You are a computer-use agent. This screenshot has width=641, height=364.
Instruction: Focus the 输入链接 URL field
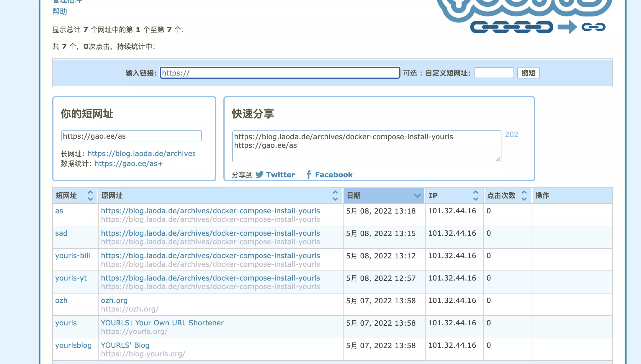pyautogui.click(x=279, y=73)
